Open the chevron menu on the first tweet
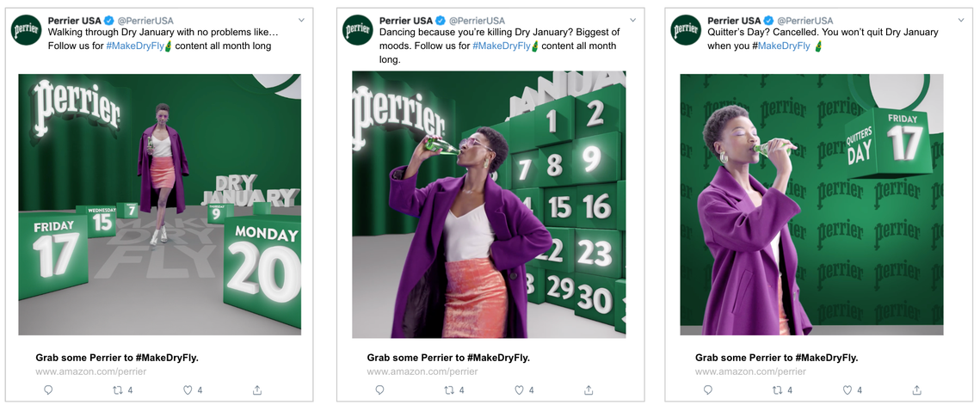The width and height of the screenshot is (980, 411). (301, 20)
